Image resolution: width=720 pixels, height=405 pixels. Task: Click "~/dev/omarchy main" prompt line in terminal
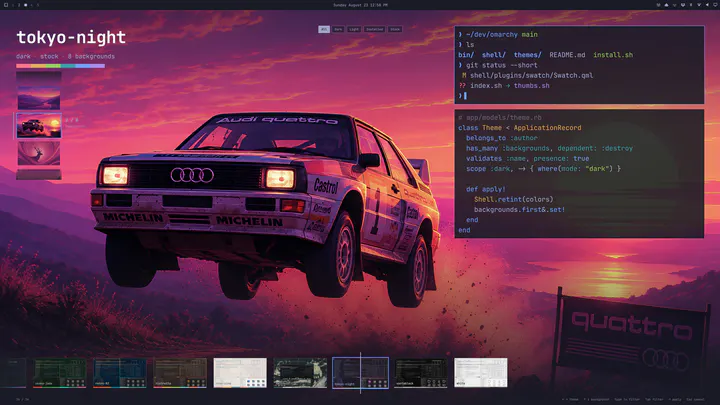coord(501,34)
